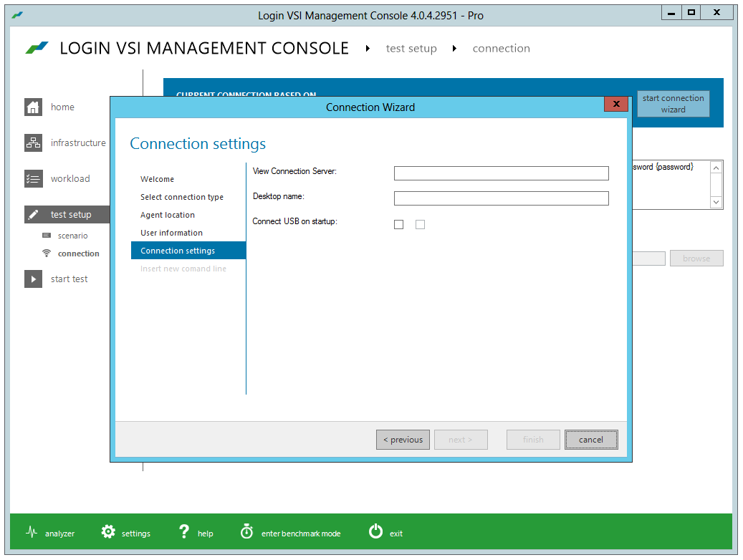Viewport: 743px width, 560px height.
Task: Click the test setup breadcrumb in the header
Action: (x=411, y=48)
